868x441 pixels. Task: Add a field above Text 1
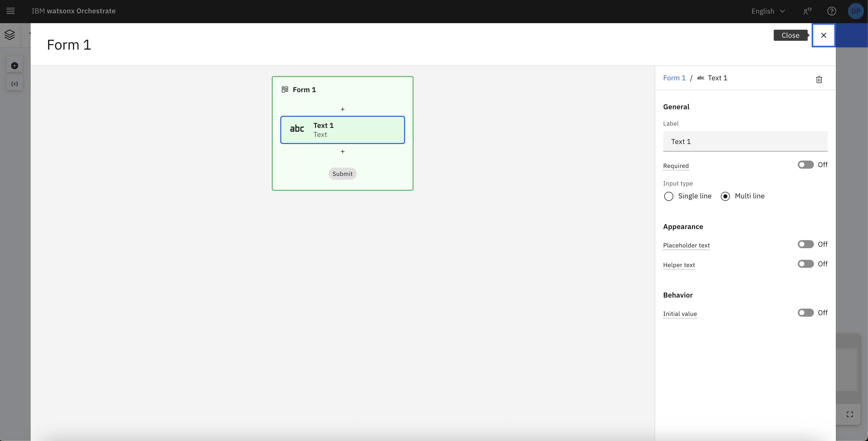tap(342, 109)
